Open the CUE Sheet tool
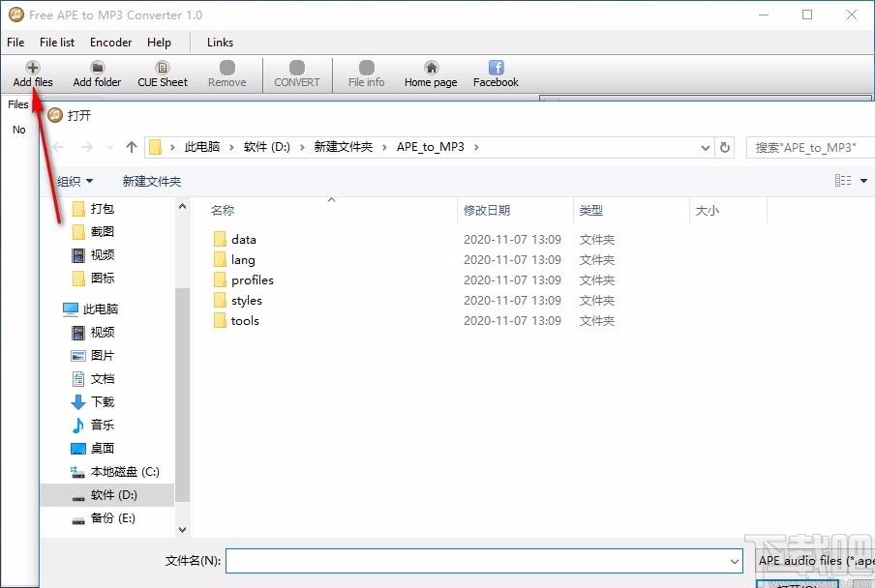Viewport: 875px width, 588px height. [163, 74]
